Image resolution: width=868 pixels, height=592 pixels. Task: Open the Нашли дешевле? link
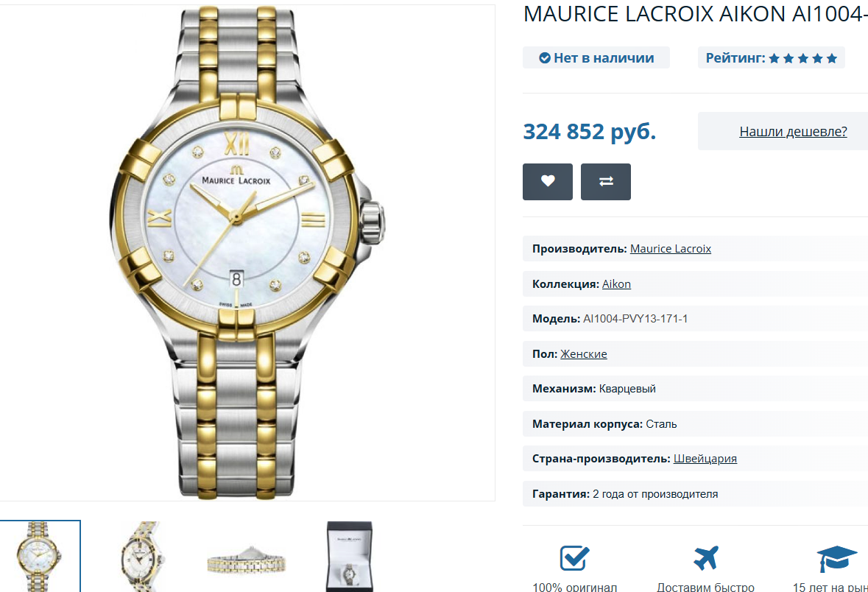793,132
